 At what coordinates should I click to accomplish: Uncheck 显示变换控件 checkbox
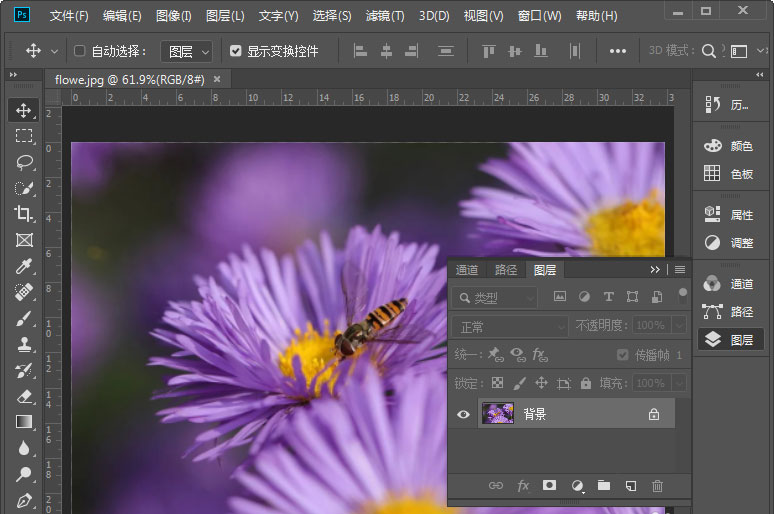(235, 51)
